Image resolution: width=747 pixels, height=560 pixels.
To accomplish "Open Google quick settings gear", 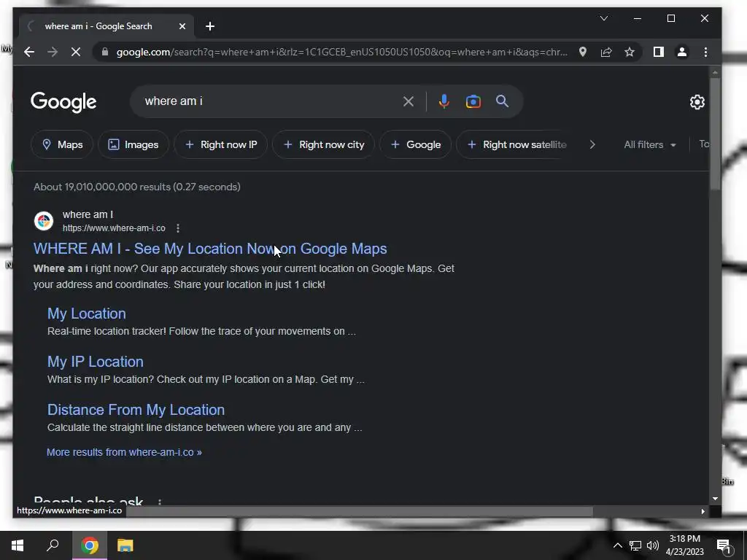I will click(697, 101).
